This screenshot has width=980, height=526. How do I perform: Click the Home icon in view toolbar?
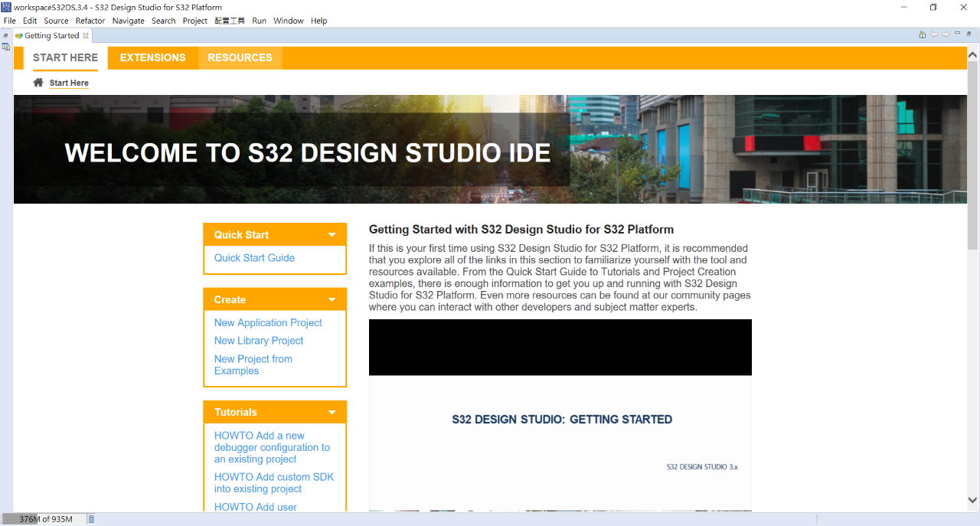tap(923, 34)
